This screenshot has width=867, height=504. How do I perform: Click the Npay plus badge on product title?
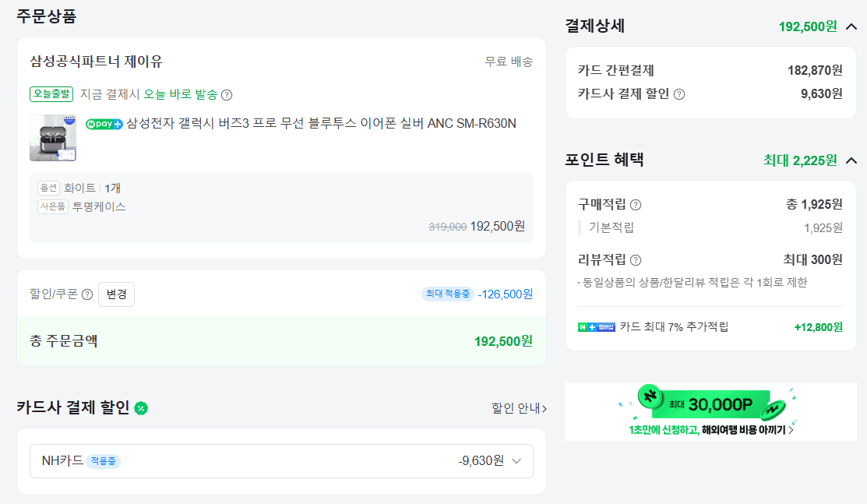click(x=104, y=124)
